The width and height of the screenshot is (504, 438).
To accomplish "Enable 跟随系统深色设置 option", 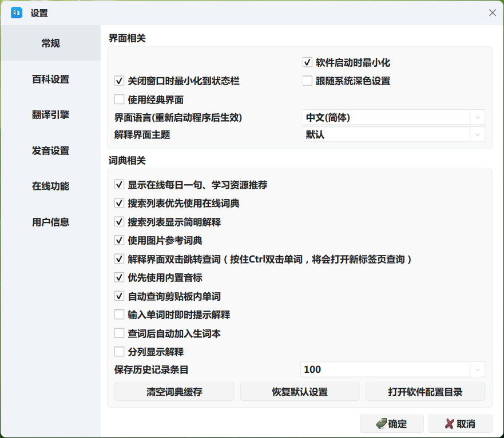I will 307,81.
